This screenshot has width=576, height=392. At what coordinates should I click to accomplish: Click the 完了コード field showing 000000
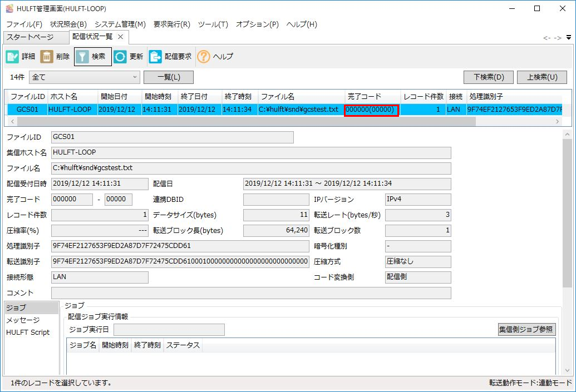click(x=72, y=199)
